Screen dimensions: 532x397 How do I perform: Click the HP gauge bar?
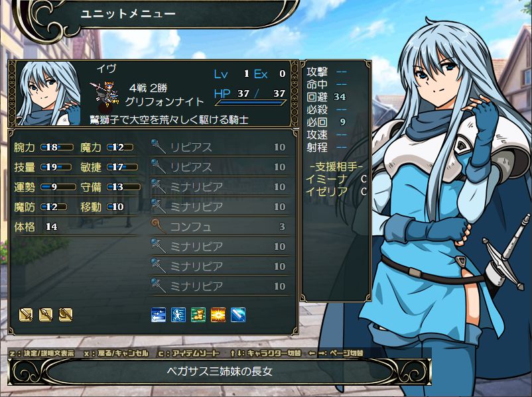point(251,102)
